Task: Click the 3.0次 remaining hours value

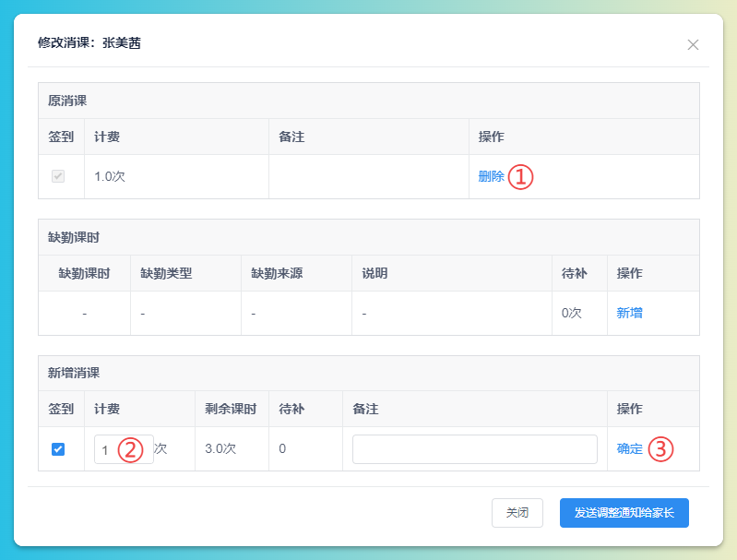Action: click(x=220, y=448)
